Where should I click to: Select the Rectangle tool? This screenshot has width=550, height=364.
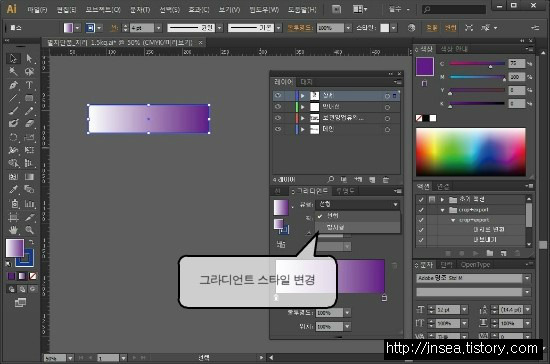(29, 98)
